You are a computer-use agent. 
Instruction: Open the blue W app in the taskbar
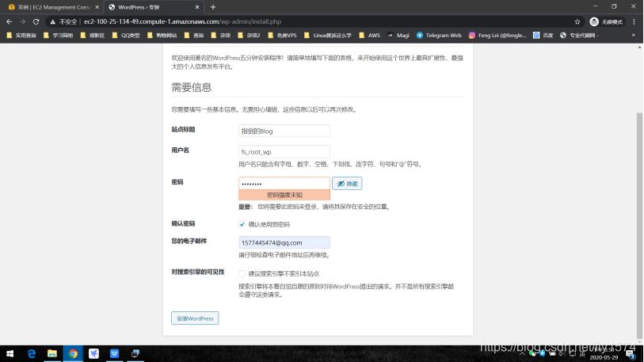[x=114, y=353]
